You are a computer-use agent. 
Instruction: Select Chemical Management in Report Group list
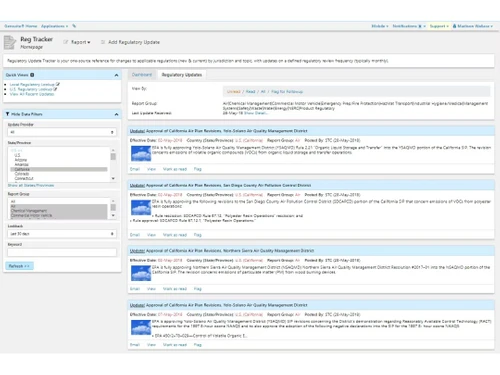tap(59, 211)
